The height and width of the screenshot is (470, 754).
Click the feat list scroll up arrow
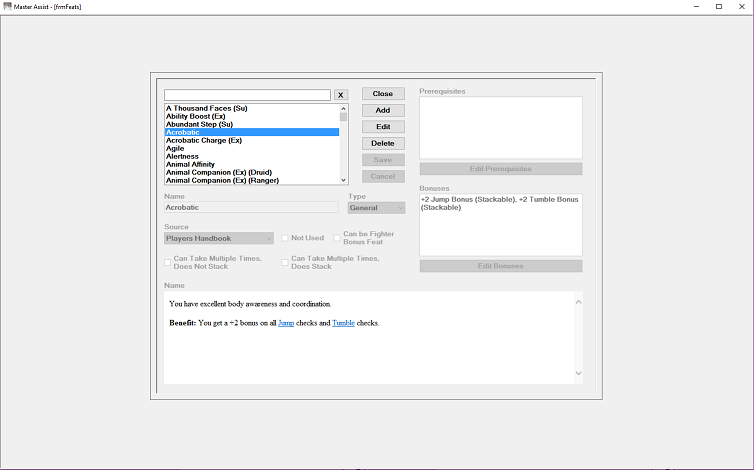click(x=343, y=108)
